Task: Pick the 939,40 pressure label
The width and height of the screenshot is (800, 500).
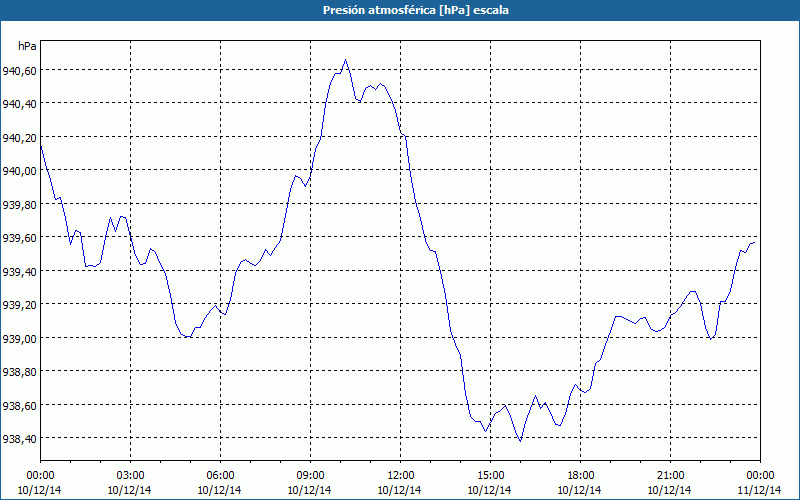Action: (x=19, y=272)
